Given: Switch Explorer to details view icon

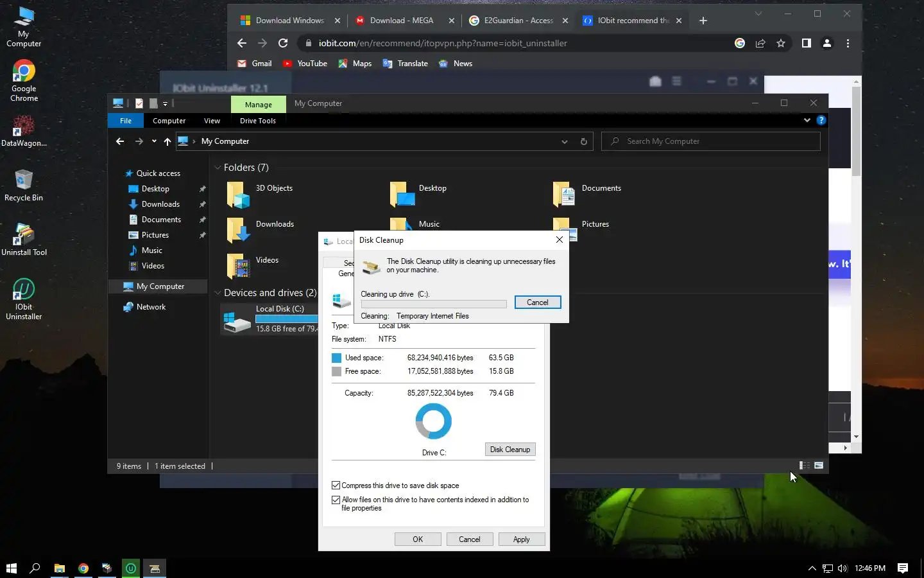Looking at the screenshot, I should pyautogui.click(x=804, y=466).
